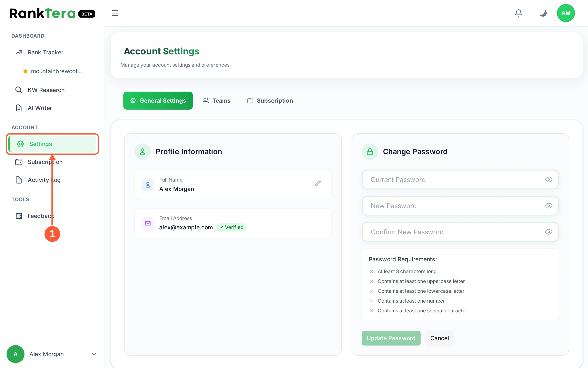Click Confirm New Password field
The image size is (588, 368).
[x=460, y=232]
